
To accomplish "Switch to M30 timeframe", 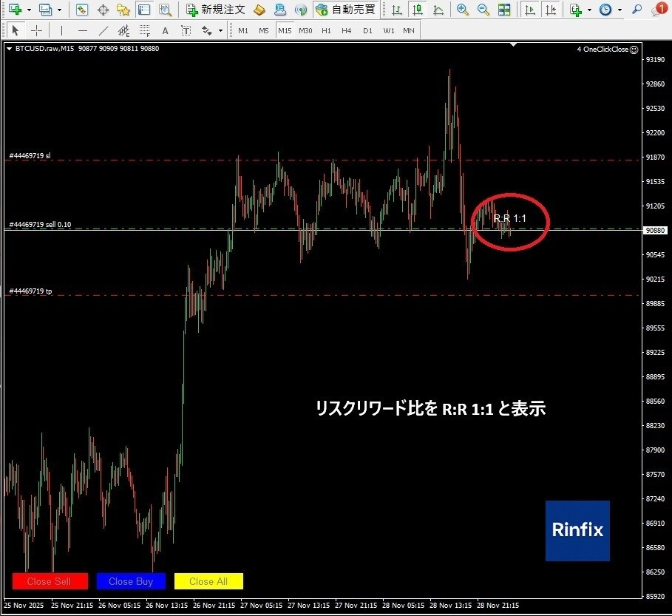I will (x=305, y=31).
